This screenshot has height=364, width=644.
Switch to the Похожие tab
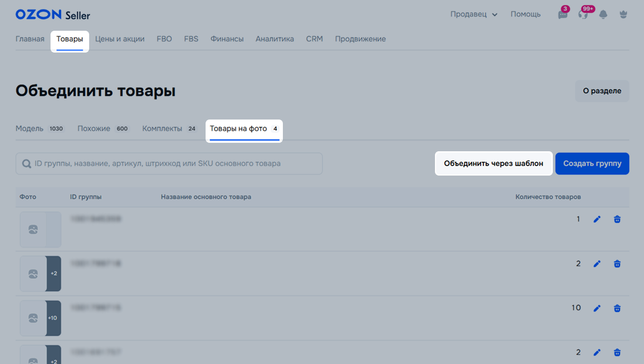coord(94,128)
